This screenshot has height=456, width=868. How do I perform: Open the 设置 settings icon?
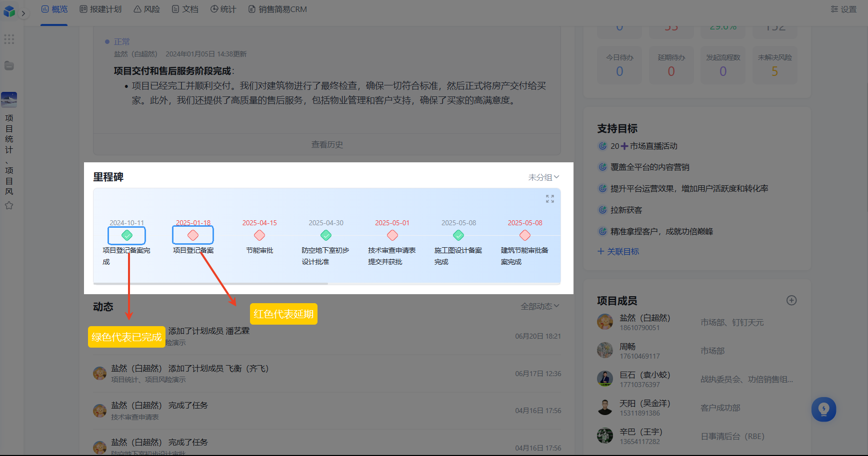point(844,9)
